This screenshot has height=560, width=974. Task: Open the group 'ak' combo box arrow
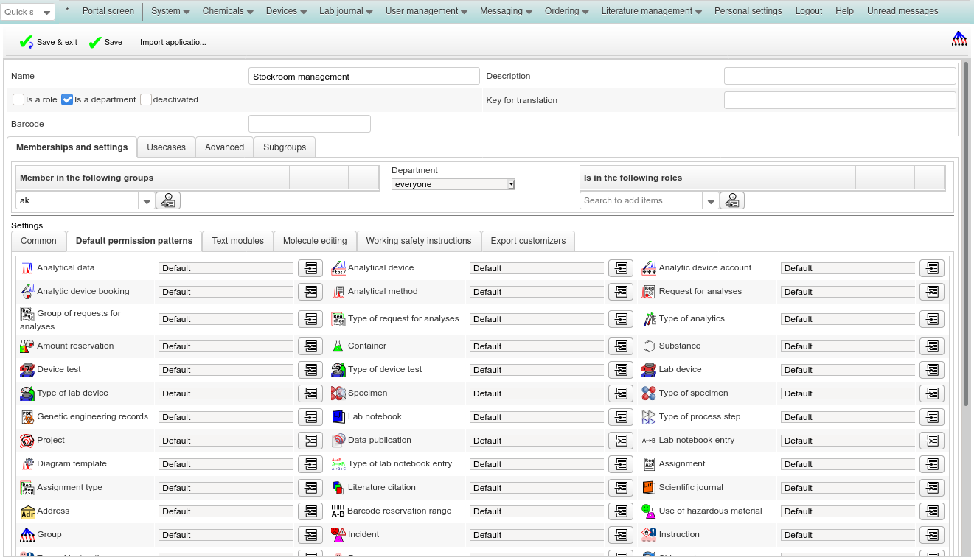146,201
